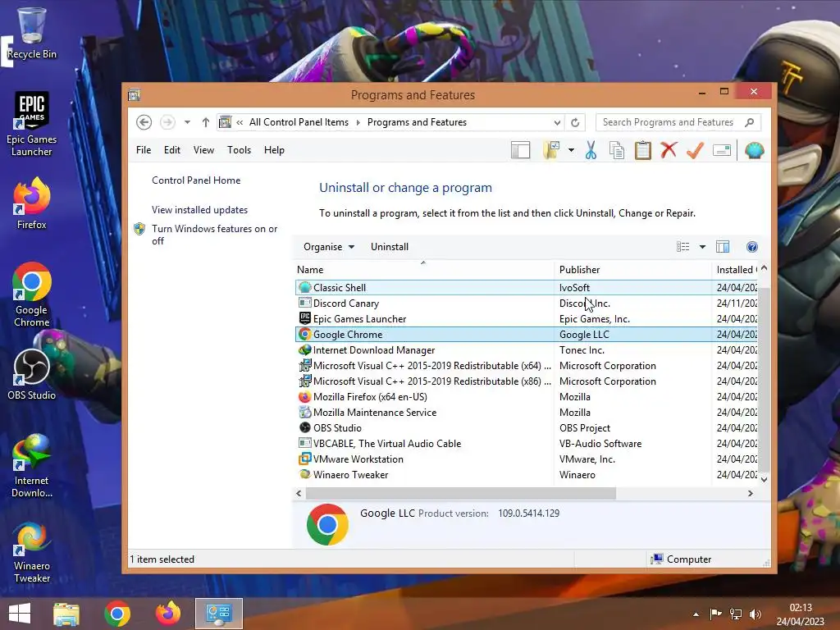Open File Explorer from the taskbar
This screenshot has width=840, height=630.
point(66,614)
